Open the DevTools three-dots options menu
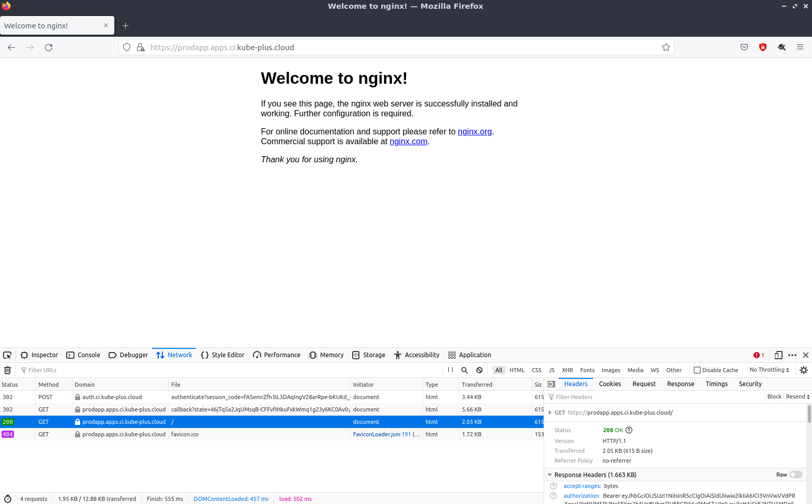 click(792, 355)
